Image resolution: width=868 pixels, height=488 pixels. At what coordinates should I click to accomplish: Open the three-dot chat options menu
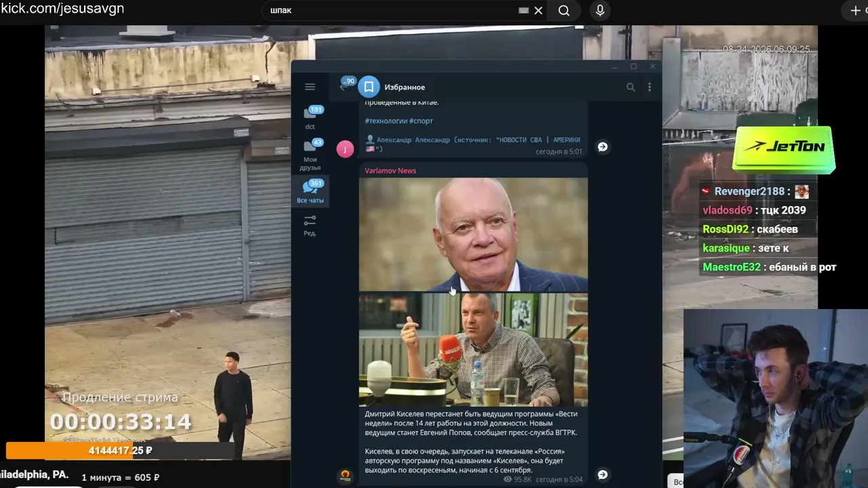649,87
